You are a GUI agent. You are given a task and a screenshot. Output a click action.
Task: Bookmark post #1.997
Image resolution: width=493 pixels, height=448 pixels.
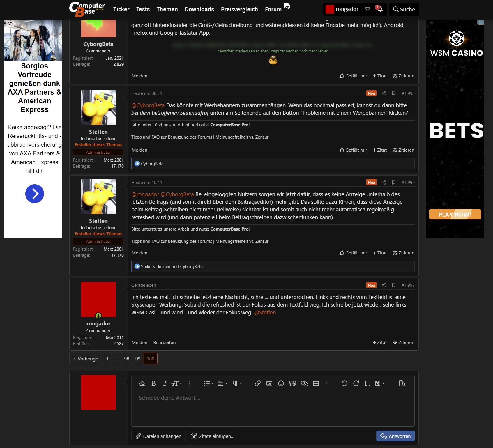(x=394, y=285)
